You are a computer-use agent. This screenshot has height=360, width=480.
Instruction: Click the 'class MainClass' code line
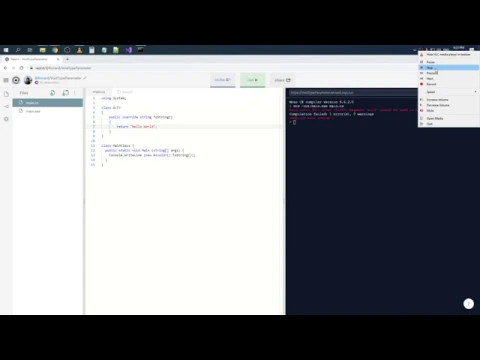(117, 146)
